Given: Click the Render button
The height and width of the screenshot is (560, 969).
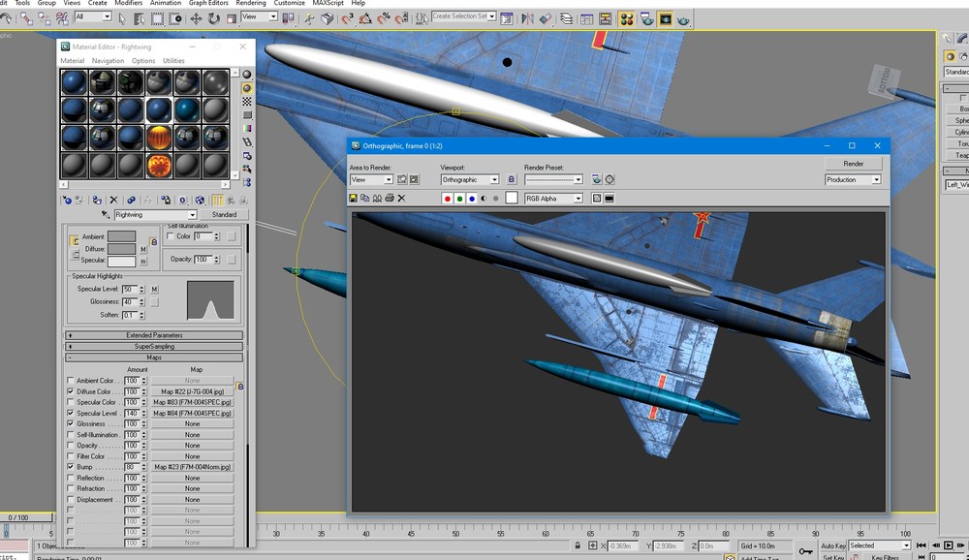Looking at the screenshot, I should [853, 163].
